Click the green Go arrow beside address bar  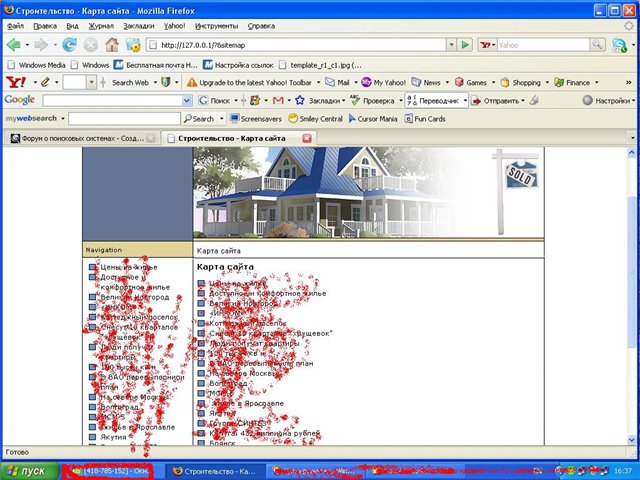[x=465, y=44]
